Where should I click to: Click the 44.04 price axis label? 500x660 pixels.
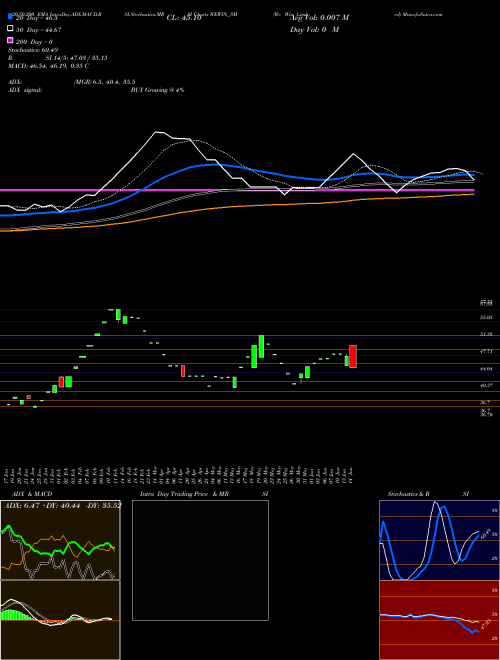pos(486,369)
